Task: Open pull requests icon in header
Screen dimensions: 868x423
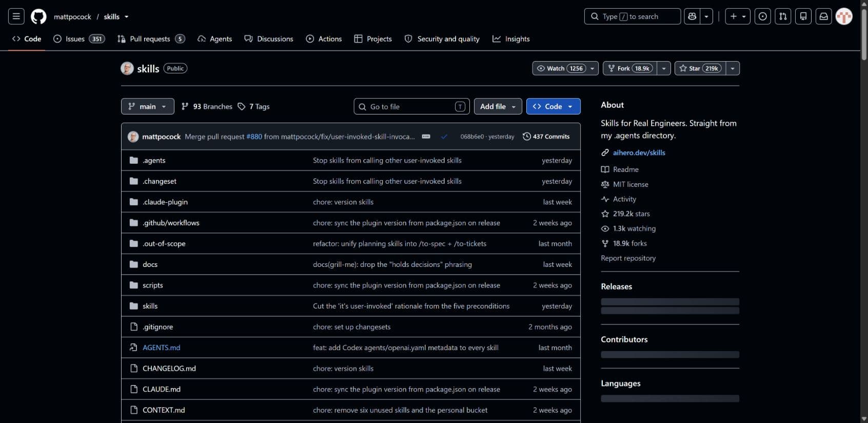Action: pos(783,16)
